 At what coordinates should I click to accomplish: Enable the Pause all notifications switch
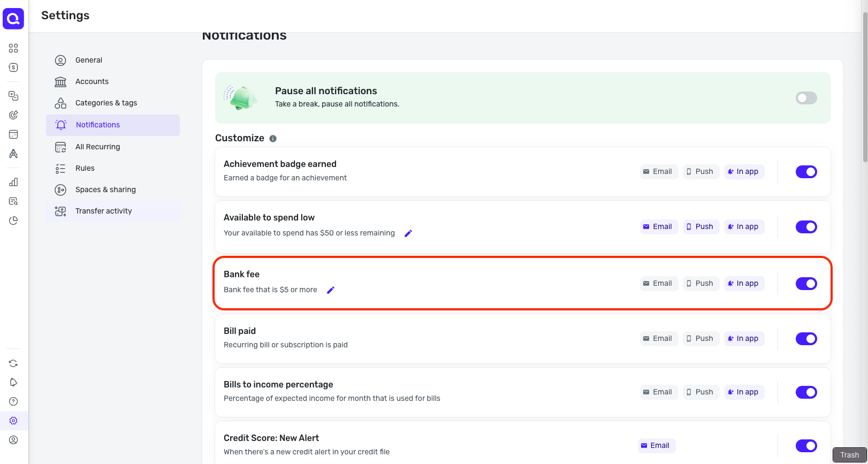(806, 98)
